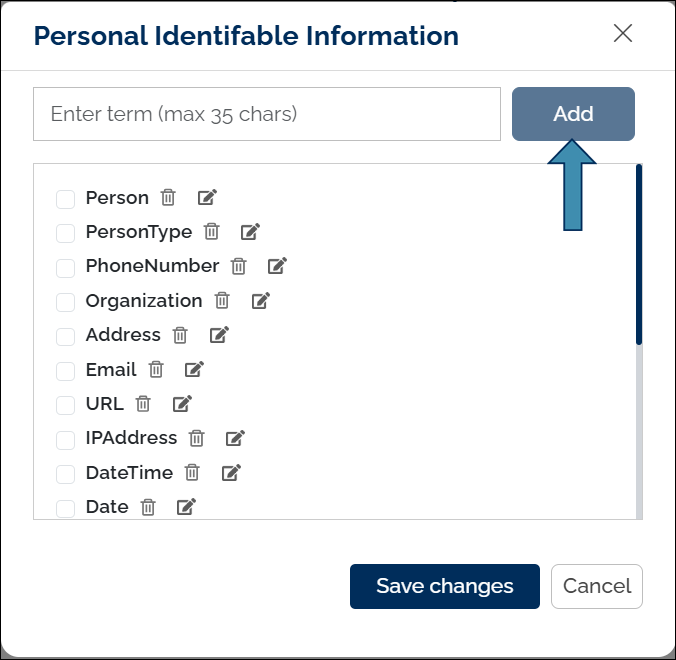676x660 pixels.
Task: Open edit for Date term
Action: pos(186,507)
